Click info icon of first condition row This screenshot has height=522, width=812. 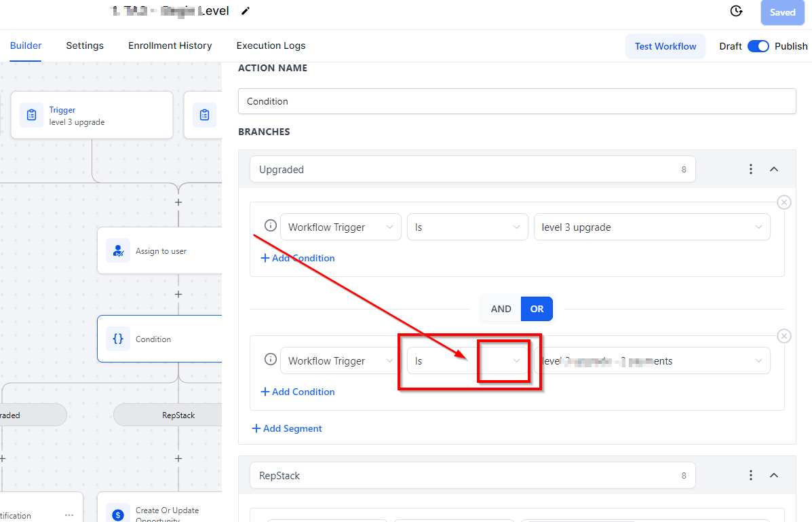[x=270, y=225]
